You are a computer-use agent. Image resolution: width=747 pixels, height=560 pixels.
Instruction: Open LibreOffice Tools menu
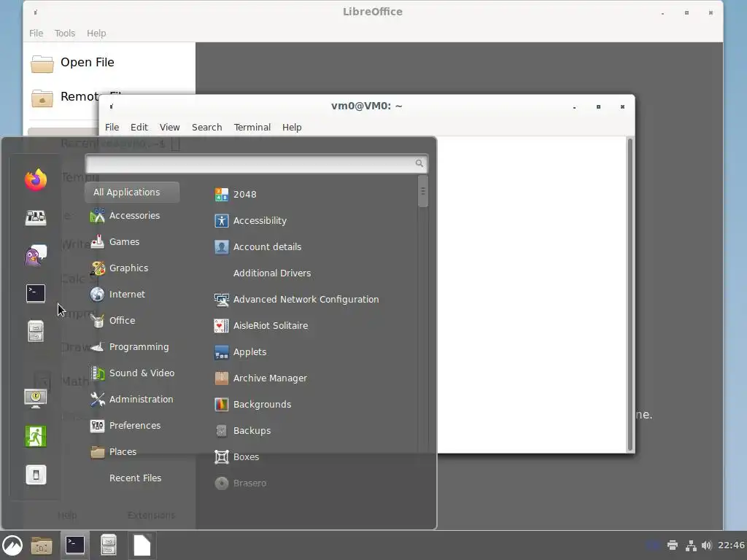pyautogui.click(x=65, y=33)
